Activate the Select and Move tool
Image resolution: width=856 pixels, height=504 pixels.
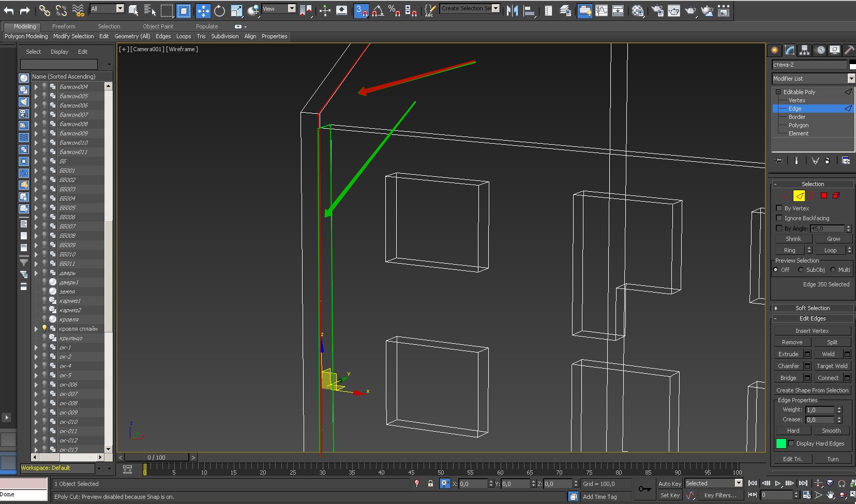(203, 11)
